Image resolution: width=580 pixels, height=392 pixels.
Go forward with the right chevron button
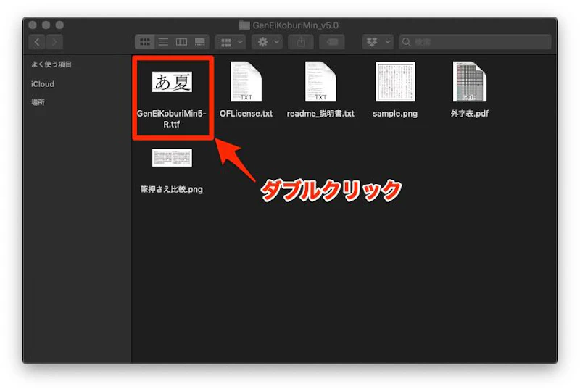coord(54,42)
